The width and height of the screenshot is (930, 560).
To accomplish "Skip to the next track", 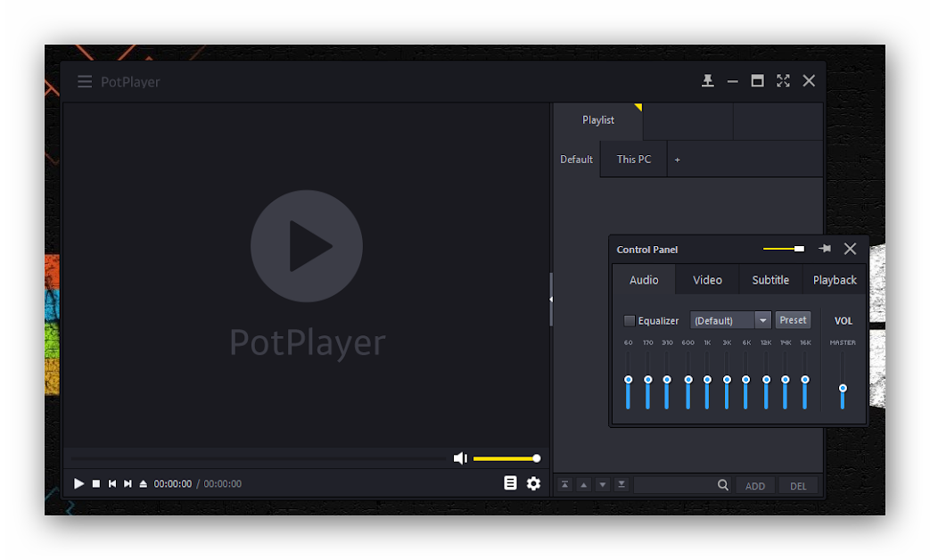I will pyautogui.click(x=128, y=483).
